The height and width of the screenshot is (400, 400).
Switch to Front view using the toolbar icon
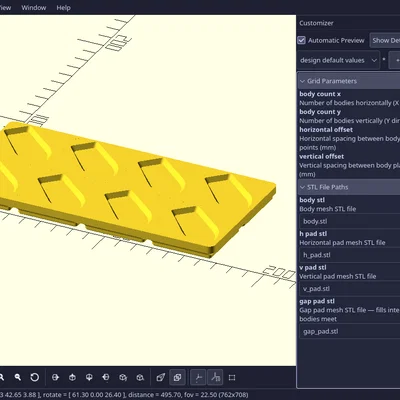pyautogui.click(x=123, y=377)
